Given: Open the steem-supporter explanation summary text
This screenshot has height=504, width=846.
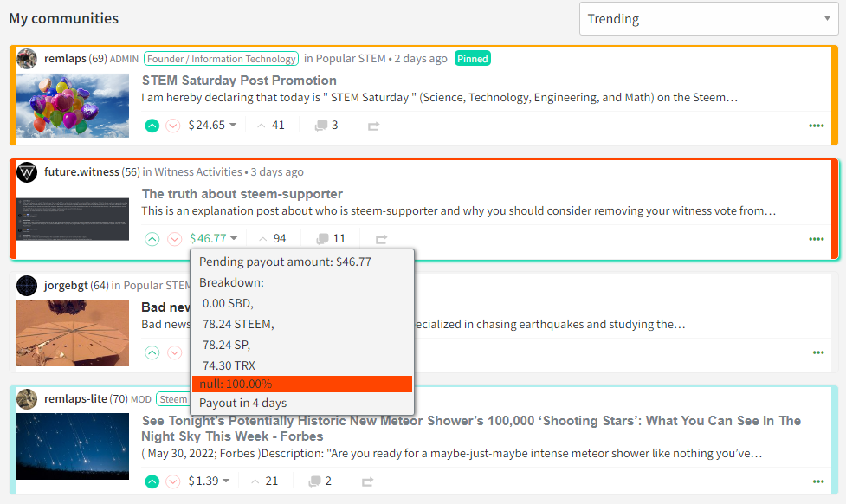Looking at the screenshot, I should click(459, 211).
